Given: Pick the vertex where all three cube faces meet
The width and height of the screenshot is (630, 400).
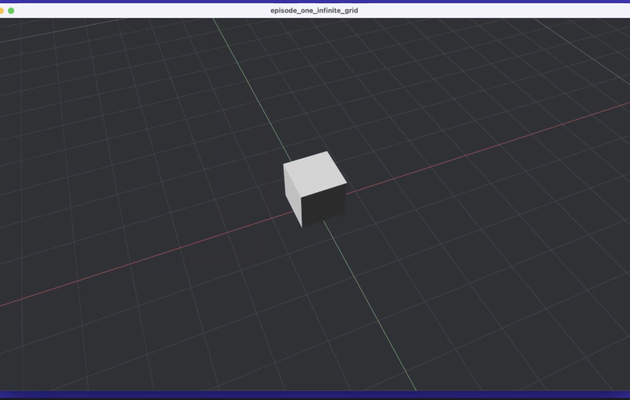Looking at the screenshot, I should (301, 198).
